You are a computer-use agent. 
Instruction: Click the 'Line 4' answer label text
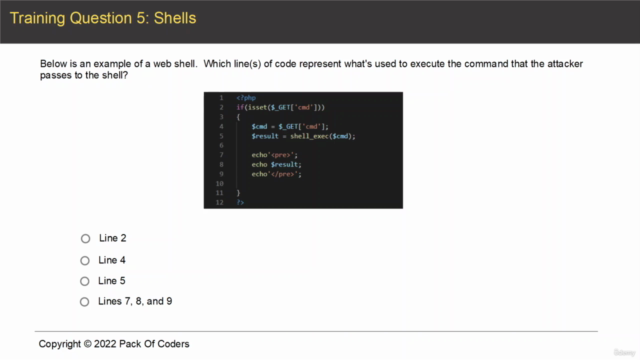[x=112, y=260]
